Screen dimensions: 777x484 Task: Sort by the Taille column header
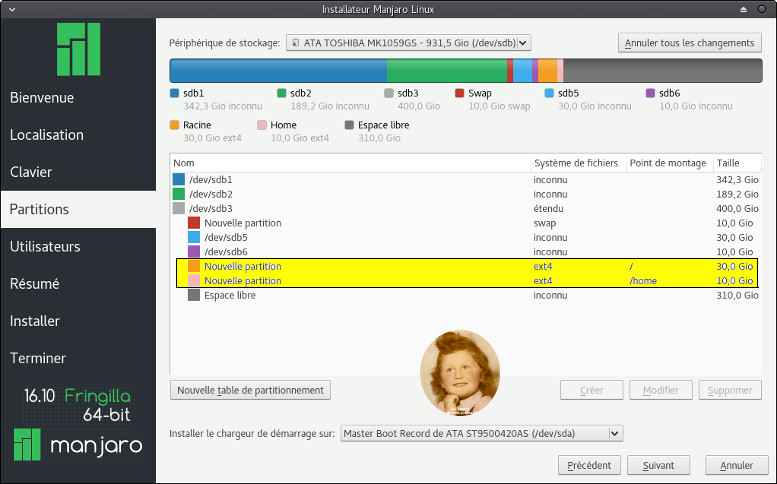[x=736, y=163]
